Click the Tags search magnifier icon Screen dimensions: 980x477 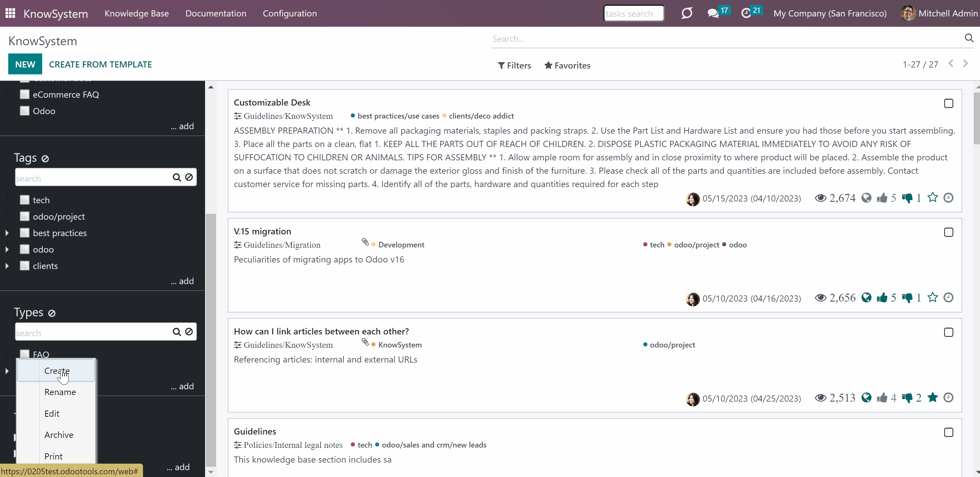point(177,177)
